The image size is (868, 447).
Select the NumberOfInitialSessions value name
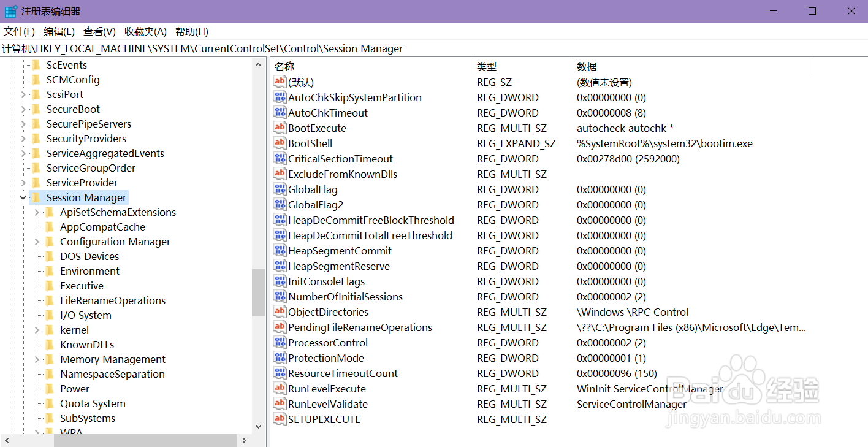[346, 297]
